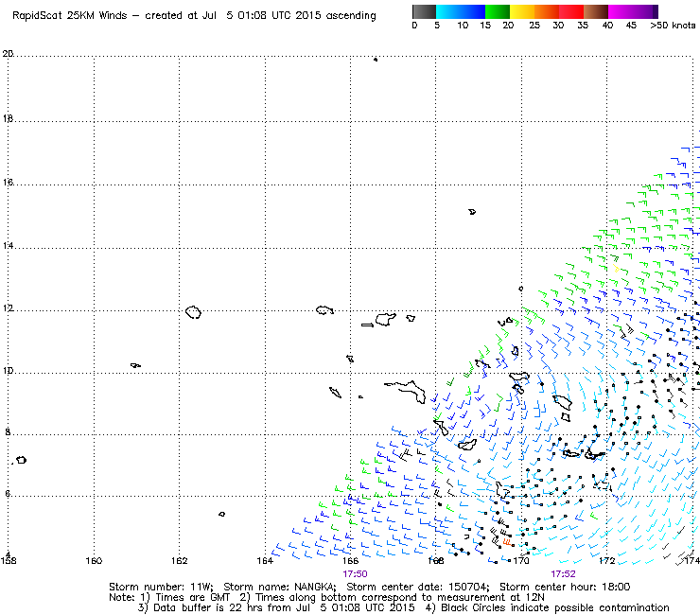Image resolution: width=700 pixels, height=615 pixels.
Task: Click the '17:52' purple time label
Action: (563, 574)
